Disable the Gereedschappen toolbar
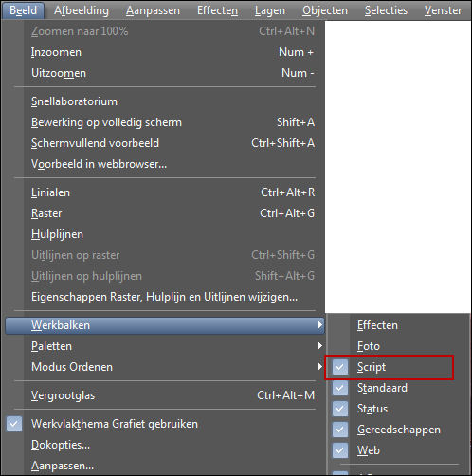The height and width of the screenshot is (476, 472). click(x=340, y=430)
